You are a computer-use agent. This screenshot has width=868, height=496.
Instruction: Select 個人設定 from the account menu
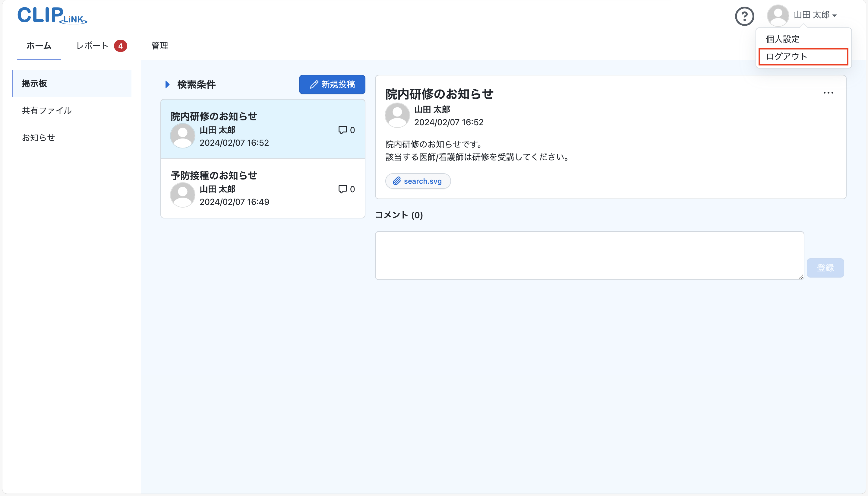783,39
